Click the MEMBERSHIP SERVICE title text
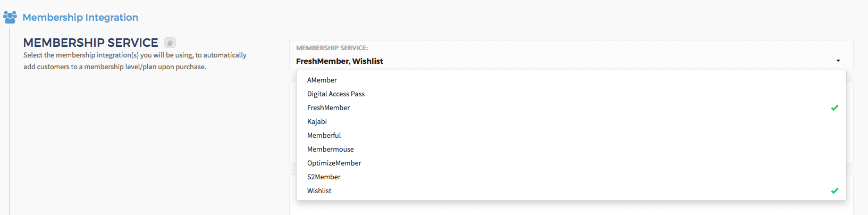Image resolution: width=868 pixels, height=215 pixels. pos(91,43)
